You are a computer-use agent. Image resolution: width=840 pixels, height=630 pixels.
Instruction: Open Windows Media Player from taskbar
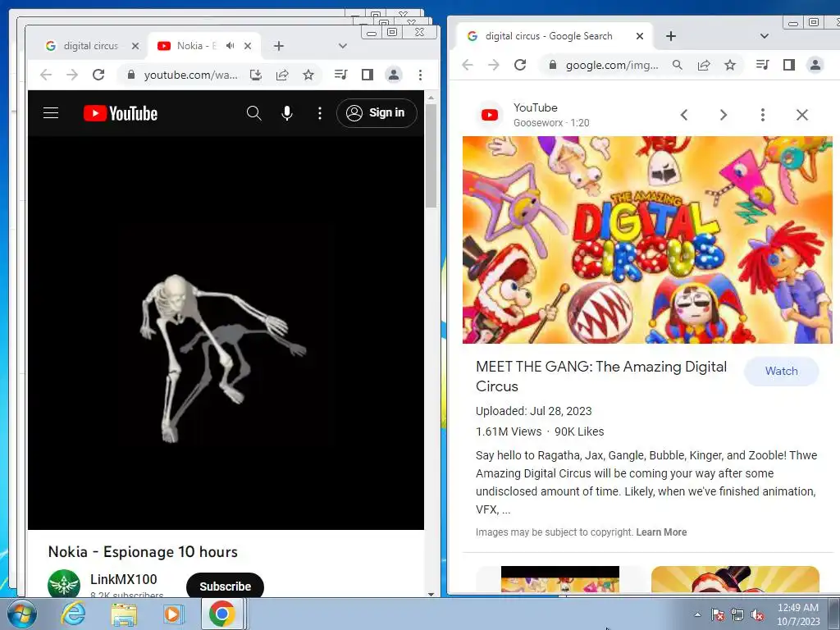(x=173, y=614)
